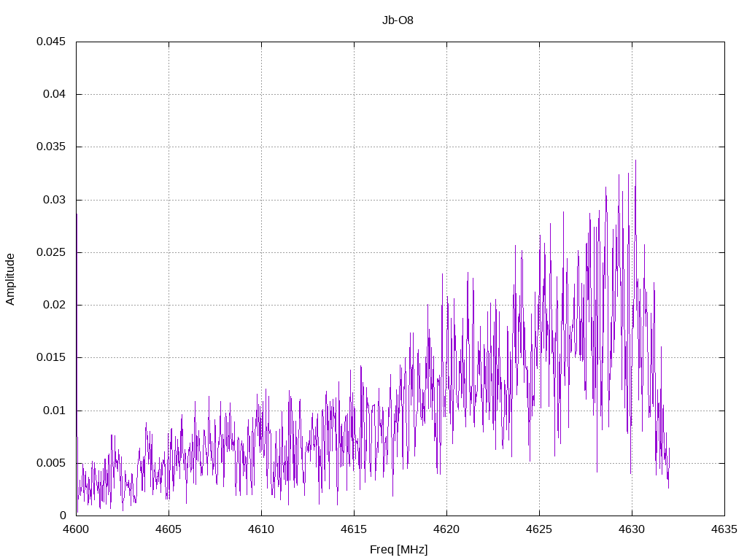Click x-axis tick label 4630
This screenshot has height=560, width=747.
(x=632, y=529)
